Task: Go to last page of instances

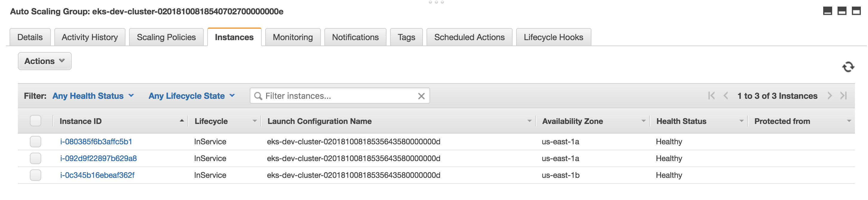Action: click(844, 96)
